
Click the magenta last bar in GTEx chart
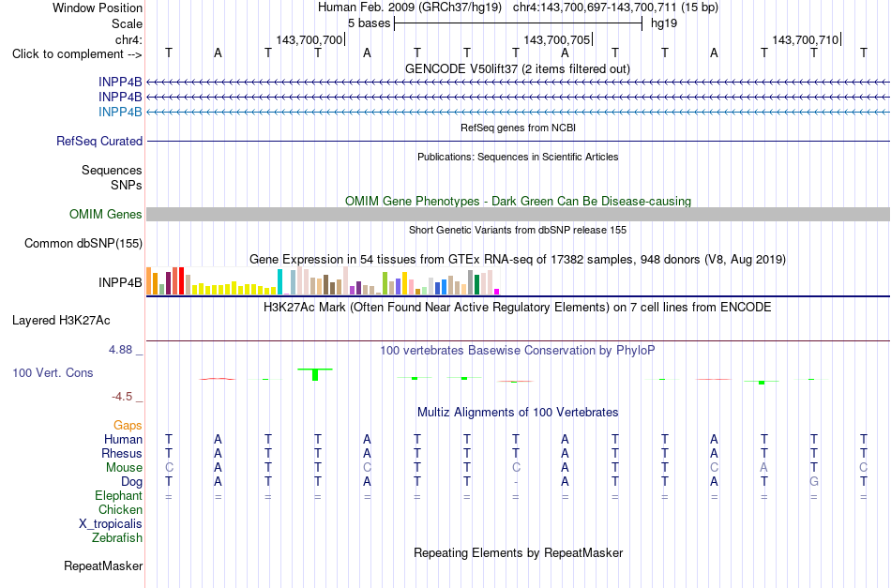click(497, 292)
